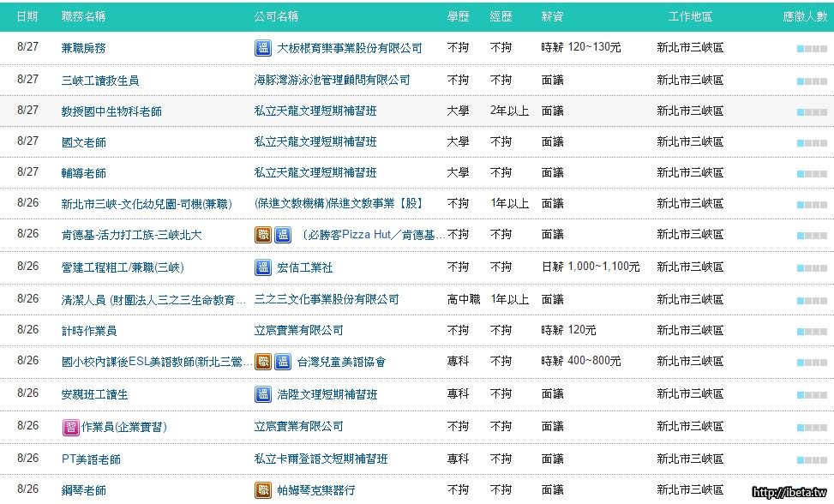Screen dimensions: 834x504
Task: Open the PT美語老師 job listing
Action: click(x=91, y=459)
